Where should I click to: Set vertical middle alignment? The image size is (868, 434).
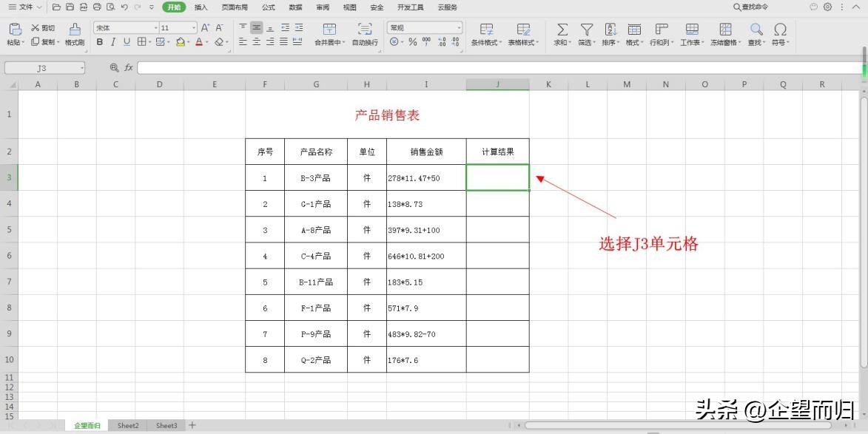(256, 27)
